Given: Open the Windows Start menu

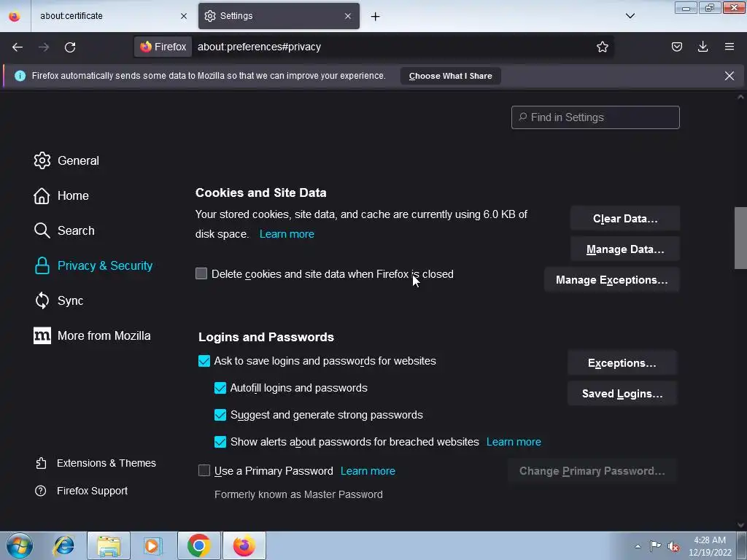Looking at the screenshot, I should click(x=20, y=545).
